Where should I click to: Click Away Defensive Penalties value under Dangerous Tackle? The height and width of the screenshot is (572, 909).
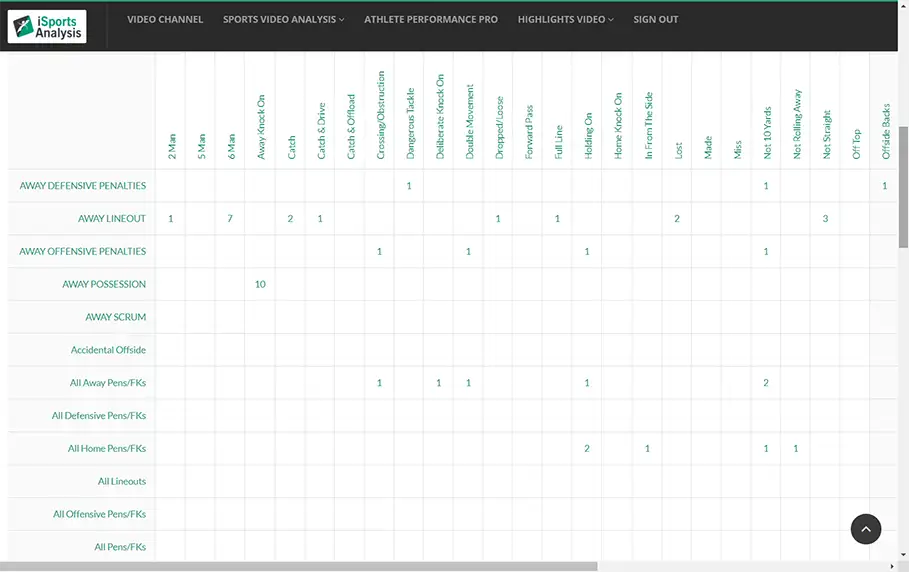[409, 186]
